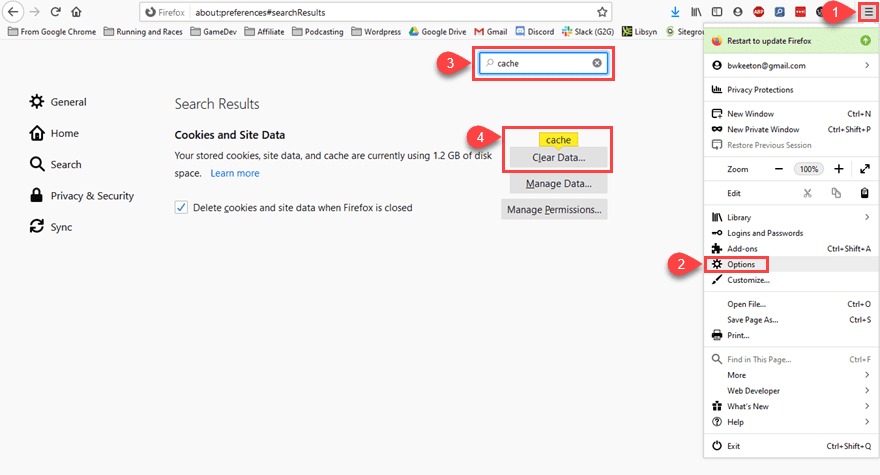Open the Discord bookmark

[x=535, y=31]
